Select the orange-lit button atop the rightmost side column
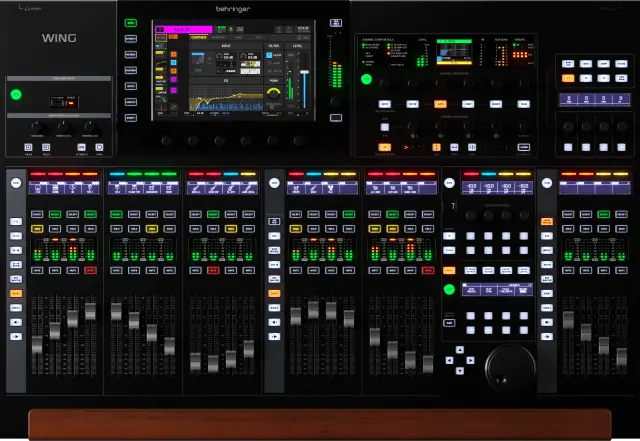Screen dimensions: 640x441 point(547,221)
